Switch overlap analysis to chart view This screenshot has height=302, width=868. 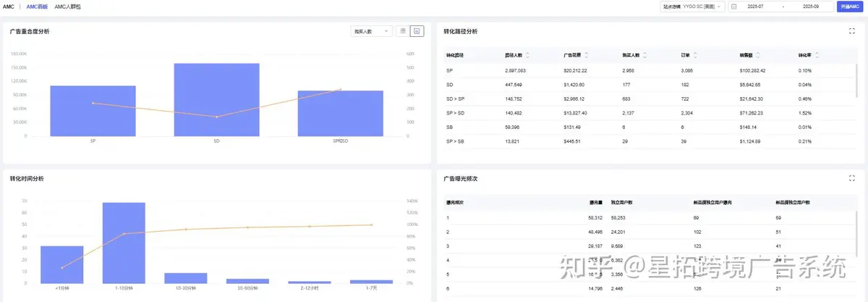[x=417, y=31]
